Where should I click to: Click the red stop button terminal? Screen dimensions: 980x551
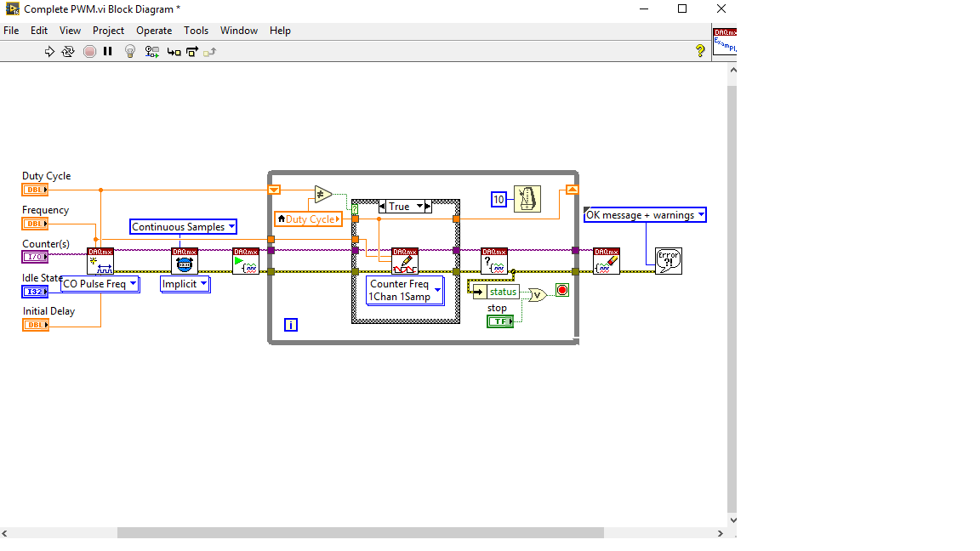(561, 289)
